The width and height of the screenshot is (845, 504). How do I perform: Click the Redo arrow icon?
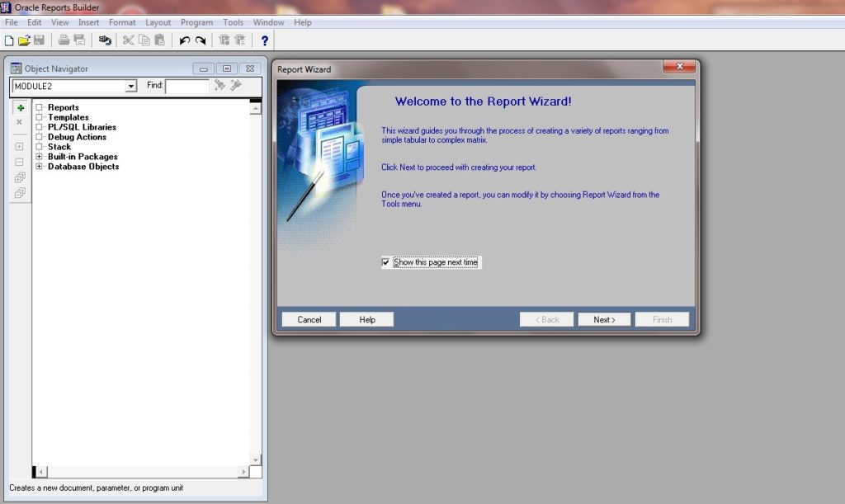201,40
